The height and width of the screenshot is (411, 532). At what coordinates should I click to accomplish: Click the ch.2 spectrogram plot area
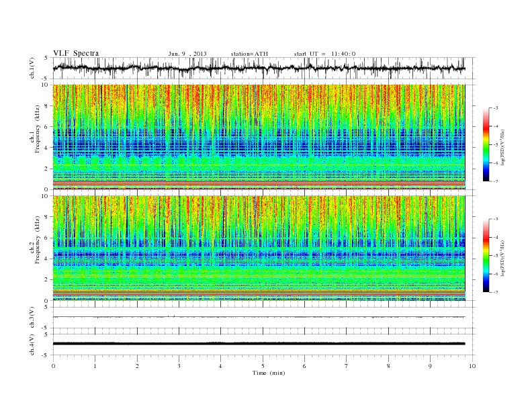pos(259,248)
